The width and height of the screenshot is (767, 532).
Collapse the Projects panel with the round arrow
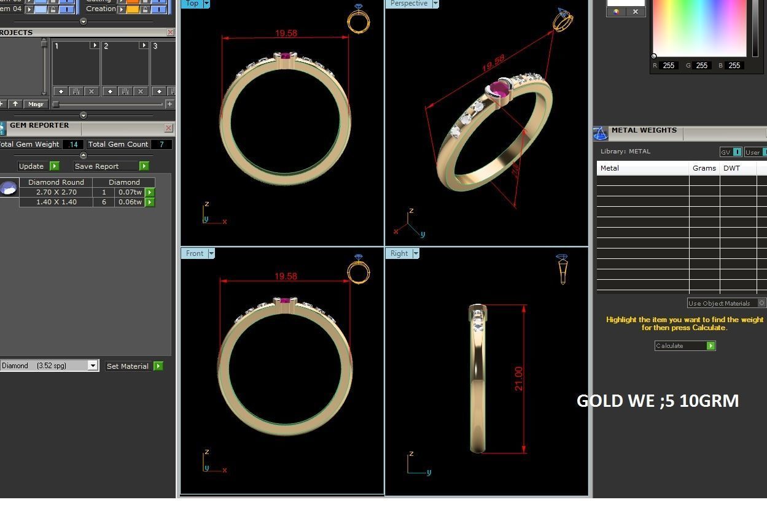(84, 115)
